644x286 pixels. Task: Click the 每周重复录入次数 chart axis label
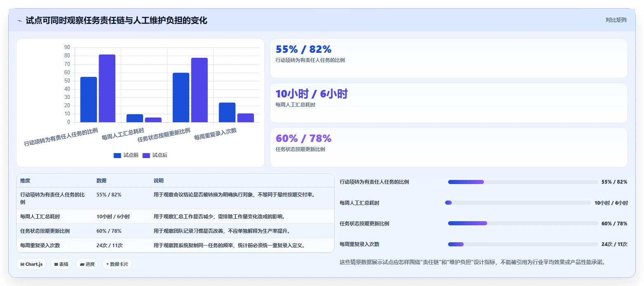point(215,133)
